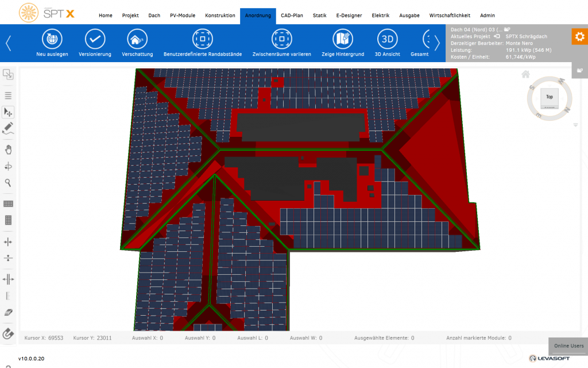Expand view cube options dropdown arrow
This screenshot has height=368, width=588.
[575, 125]
